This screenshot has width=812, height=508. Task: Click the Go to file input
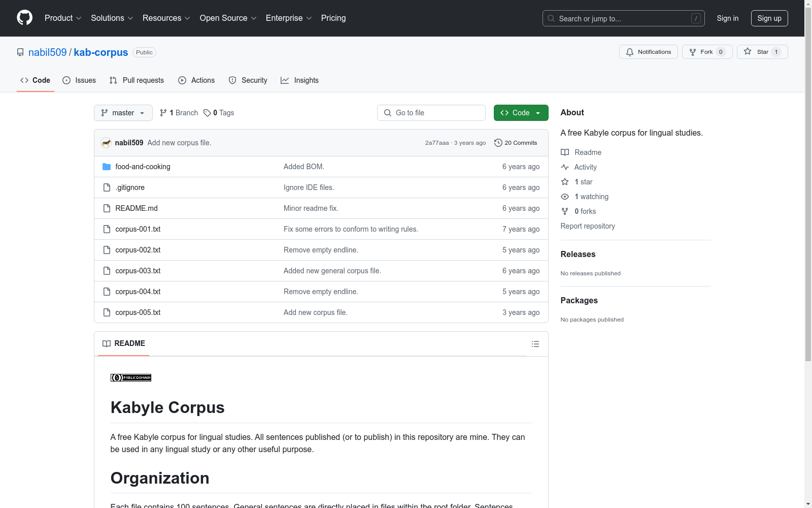431,113
